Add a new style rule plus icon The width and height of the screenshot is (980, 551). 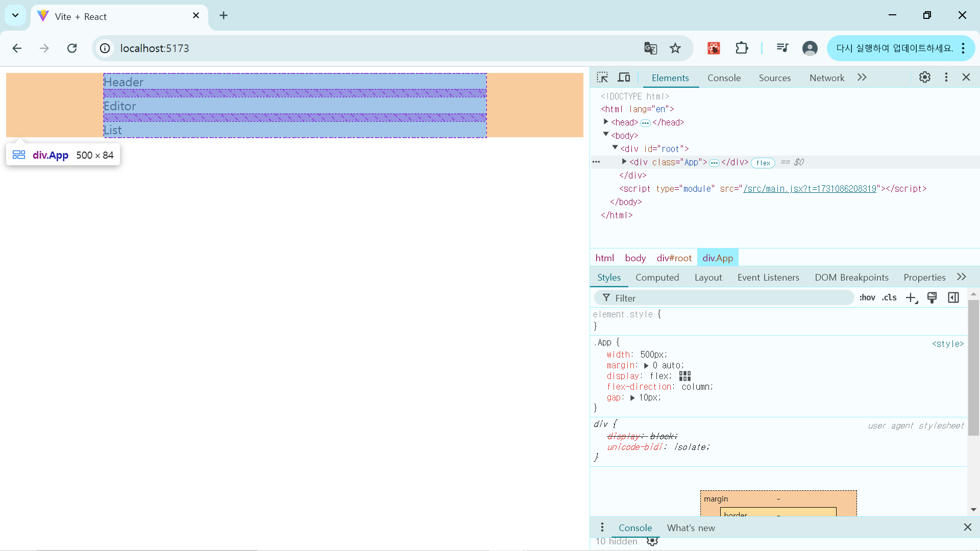pyautogui.click(x=912, y=298)
